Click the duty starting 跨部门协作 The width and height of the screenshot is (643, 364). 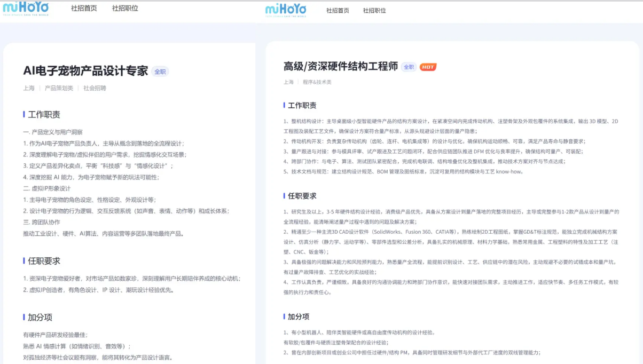[424, 161]
